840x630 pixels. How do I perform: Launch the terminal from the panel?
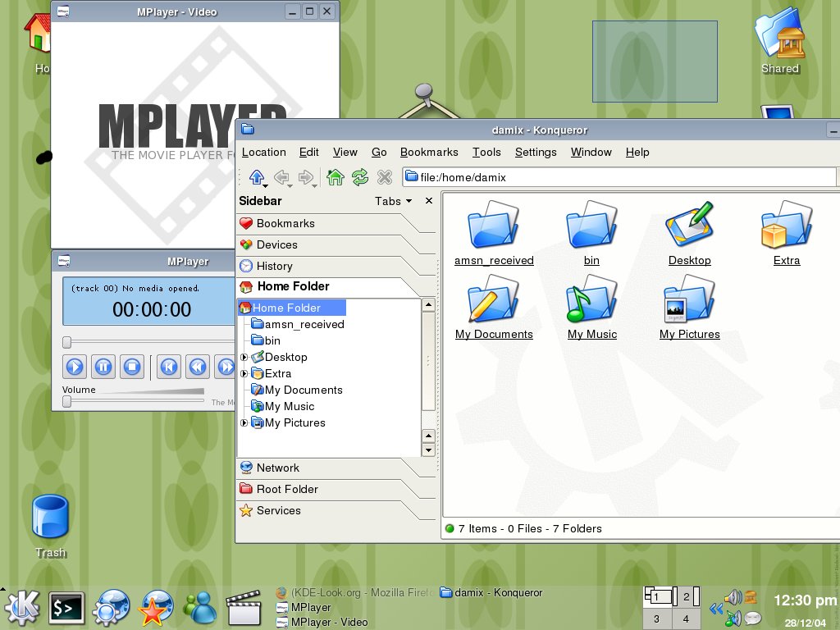66,608
